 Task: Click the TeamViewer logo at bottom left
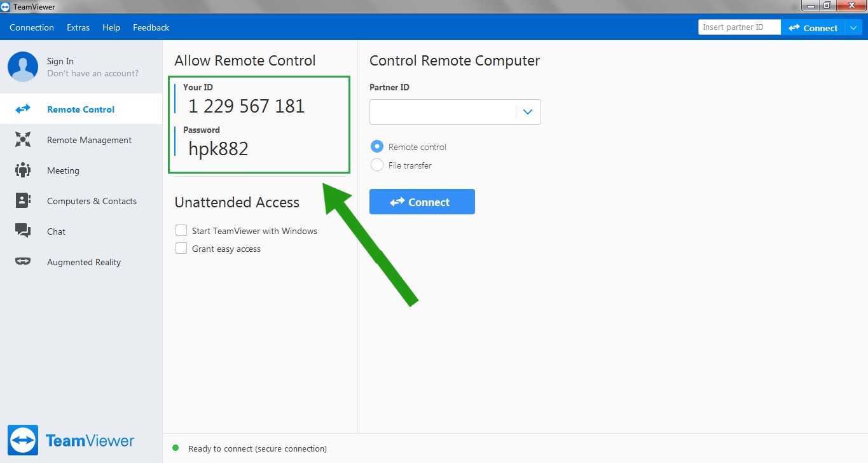point(71,440)
